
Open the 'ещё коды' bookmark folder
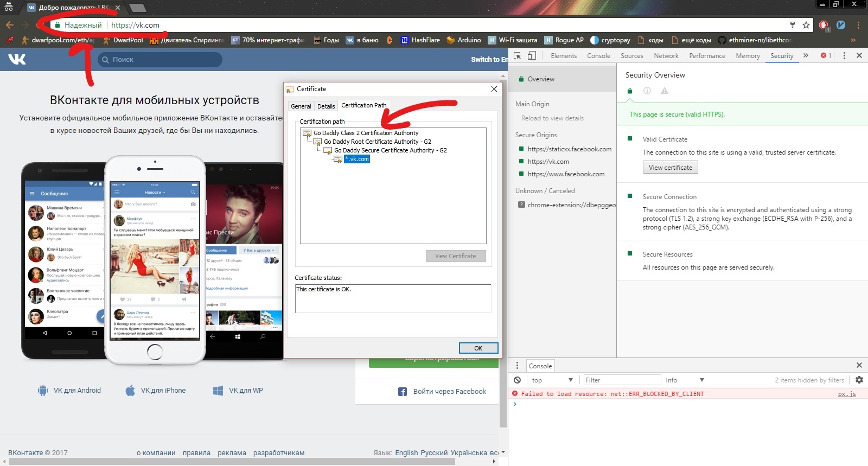691,40
